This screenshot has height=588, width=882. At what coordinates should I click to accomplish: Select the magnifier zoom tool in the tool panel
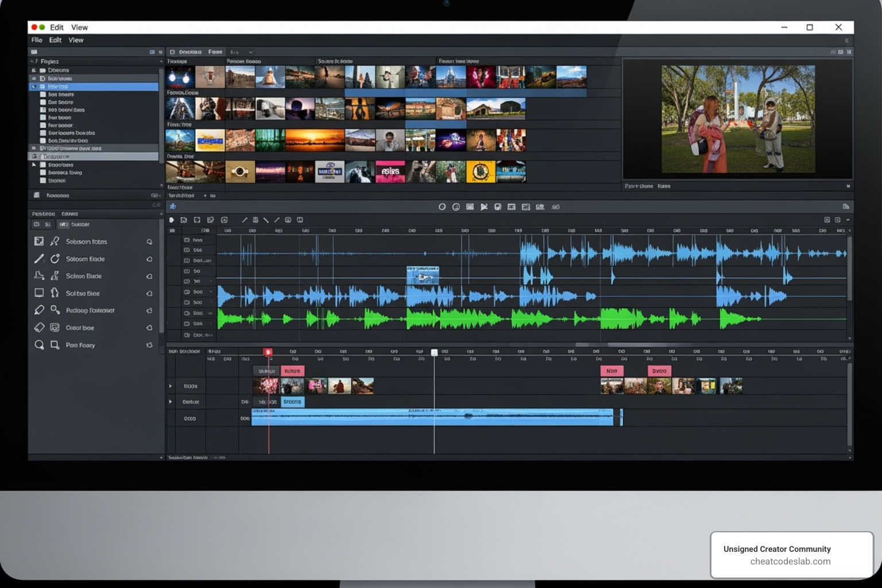pos(39,345)
